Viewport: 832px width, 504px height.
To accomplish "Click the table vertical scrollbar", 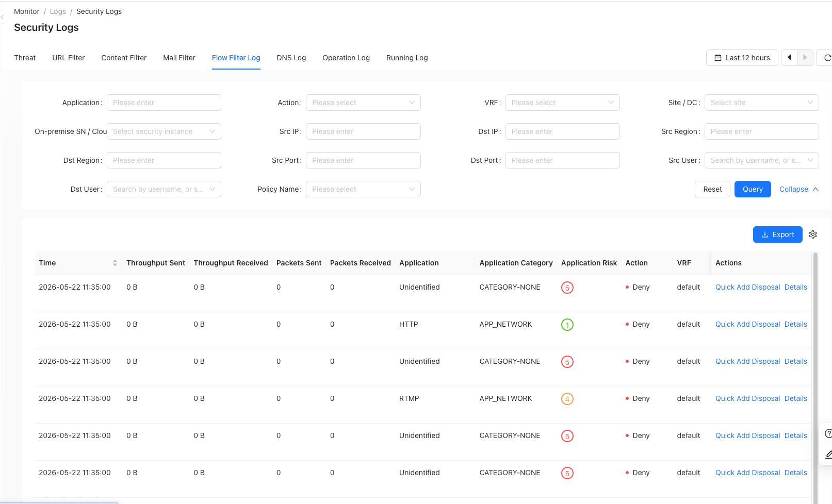I will [815, 378].
